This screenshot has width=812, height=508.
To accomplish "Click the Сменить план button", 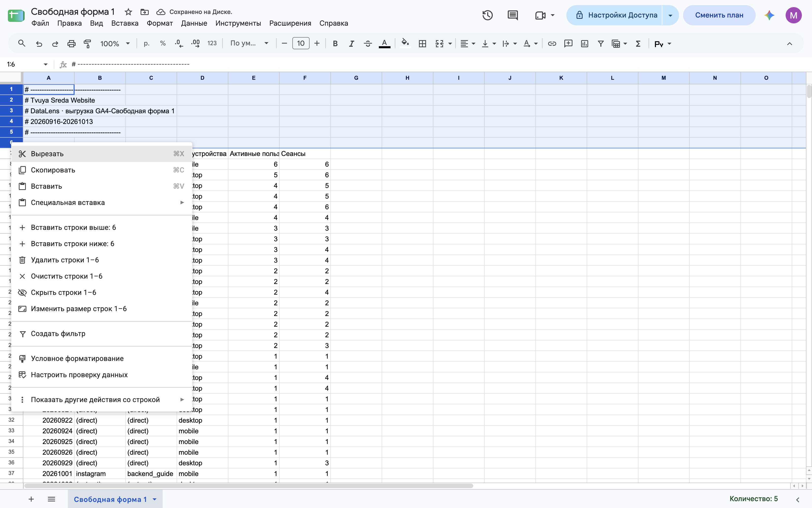I will click(719, 15).
